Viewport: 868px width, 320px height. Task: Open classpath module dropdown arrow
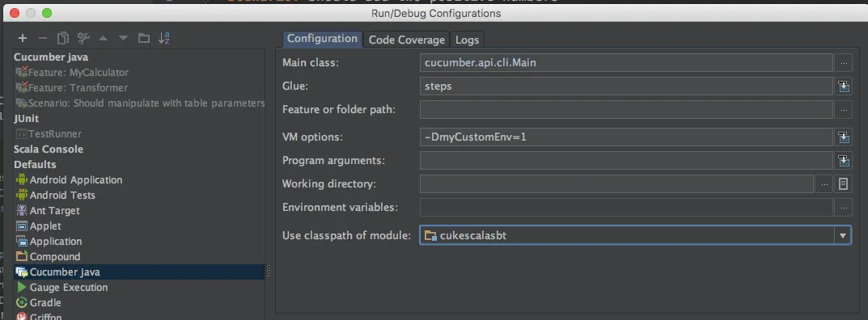pos(843,236)
